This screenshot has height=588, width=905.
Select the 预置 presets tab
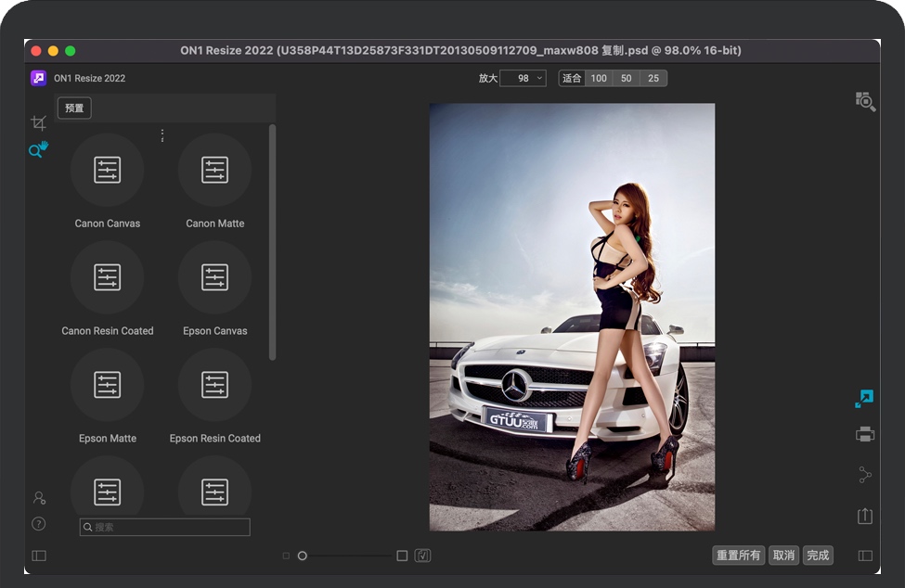(74, 109)
